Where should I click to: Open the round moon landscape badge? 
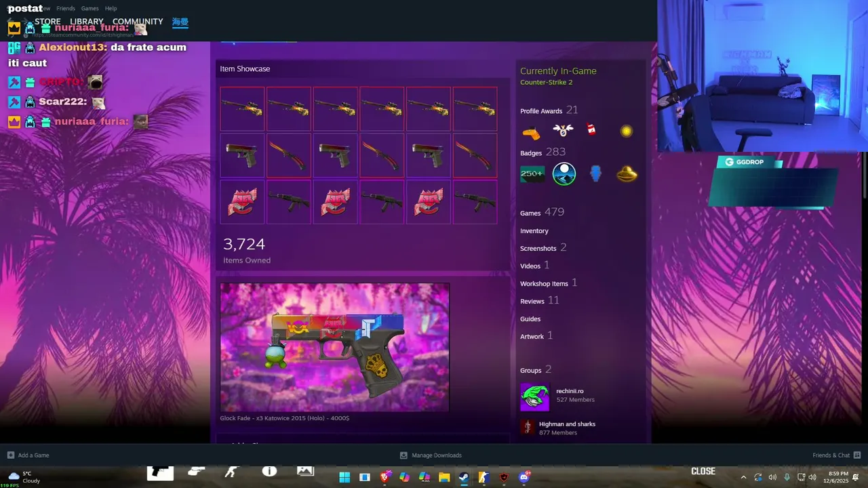[x=564, y=174]
